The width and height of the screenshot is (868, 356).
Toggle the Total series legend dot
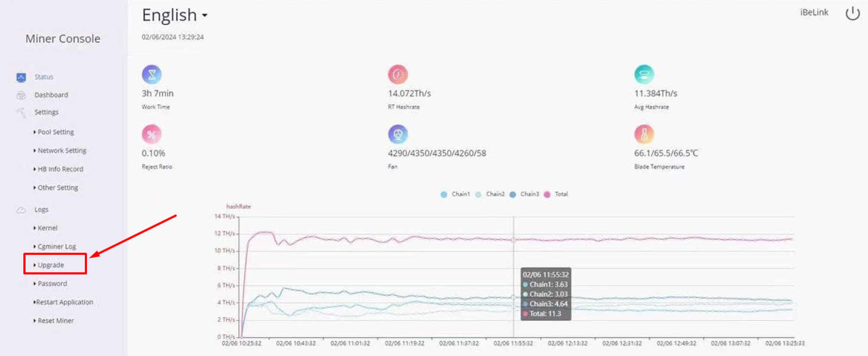(x=547, y=194)
